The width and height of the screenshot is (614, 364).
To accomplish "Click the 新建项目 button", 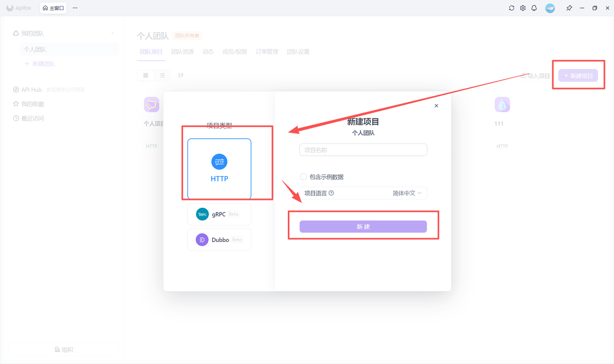I will coord(578,76).
